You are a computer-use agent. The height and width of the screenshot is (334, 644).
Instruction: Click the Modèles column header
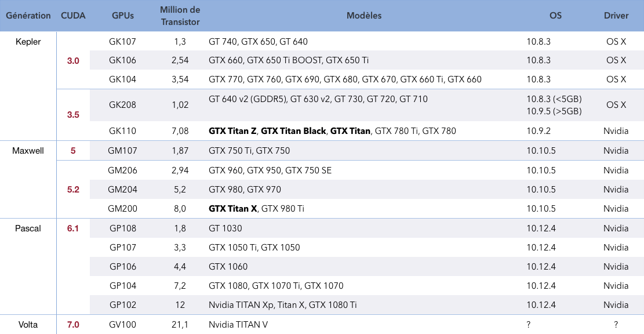[x=364, y=16]
